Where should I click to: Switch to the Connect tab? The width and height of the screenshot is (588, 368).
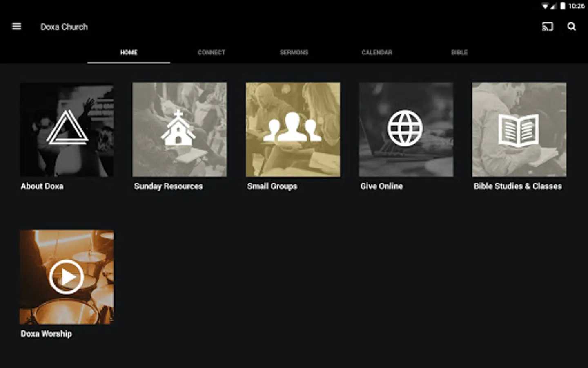(x=212, y=52)
